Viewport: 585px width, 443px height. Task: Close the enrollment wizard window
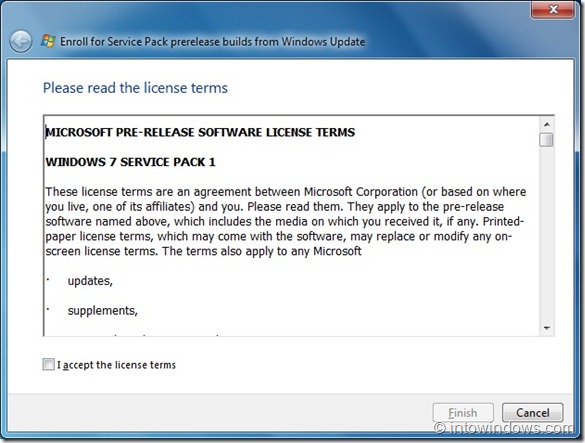553,9
